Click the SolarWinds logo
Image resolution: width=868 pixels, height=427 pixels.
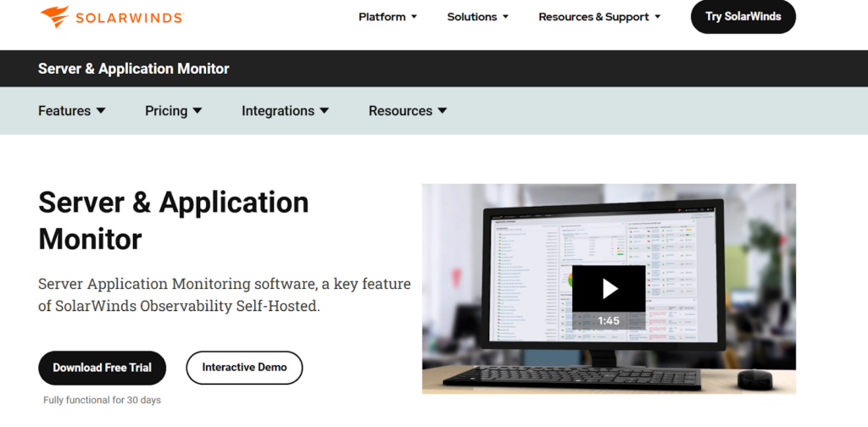(112, 17)
